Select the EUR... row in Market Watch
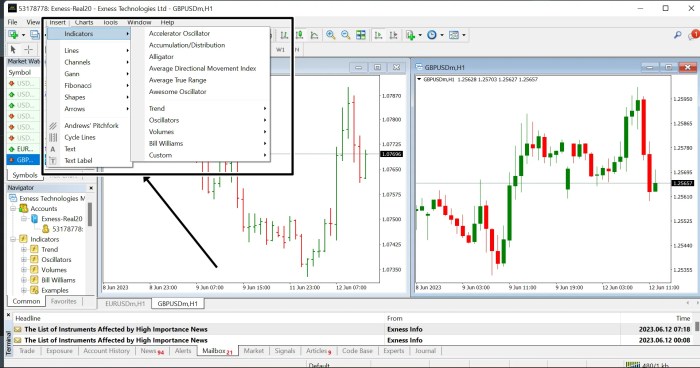The height and width of the screenshot is (368, 700). (24, 149)
